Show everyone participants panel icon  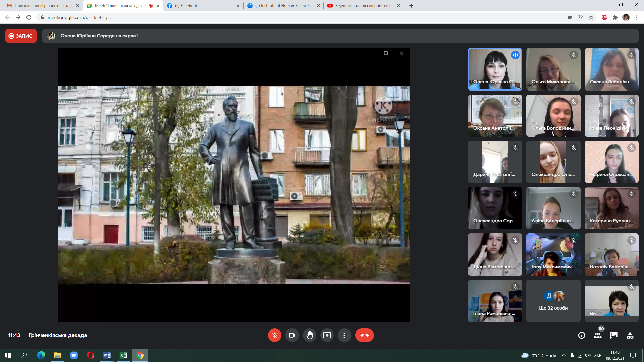598,335
